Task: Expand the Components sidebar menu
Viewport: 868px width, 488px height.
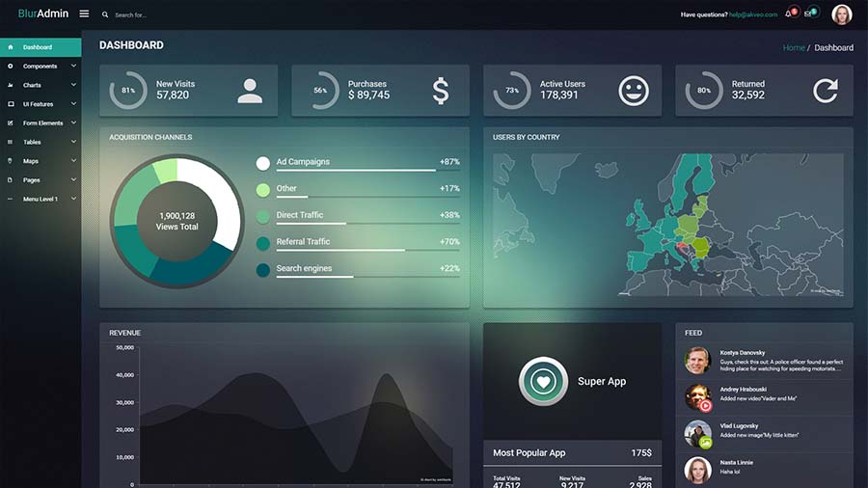Action: pyautogui.click(x=40, y=66)
